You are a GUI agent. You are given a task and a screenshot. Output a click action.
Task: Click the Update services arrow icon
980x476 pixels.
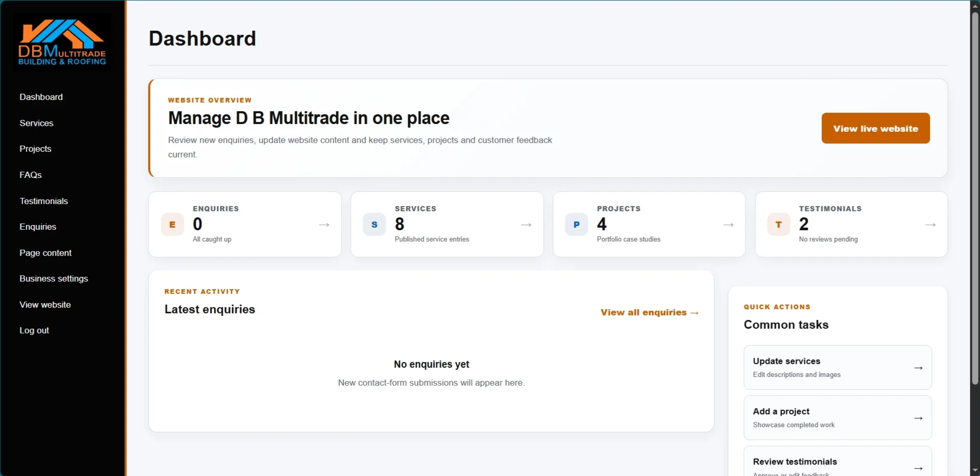point(918,368)
